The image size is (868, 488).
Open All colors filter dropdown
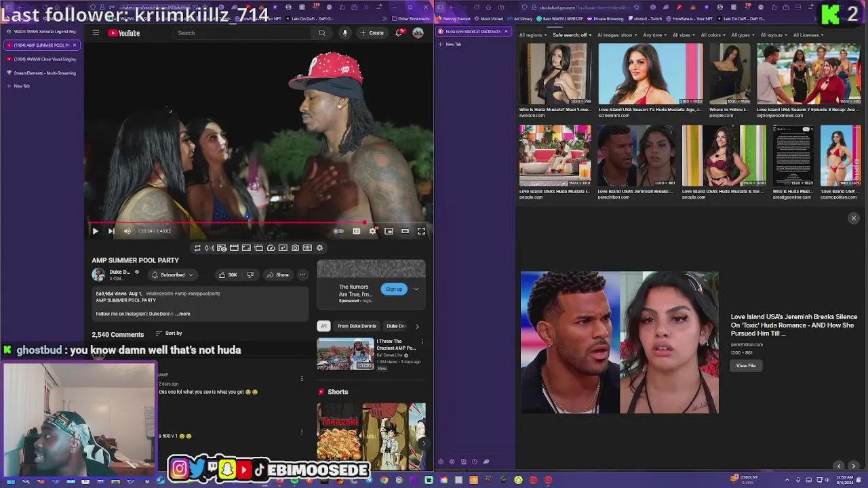713,35
